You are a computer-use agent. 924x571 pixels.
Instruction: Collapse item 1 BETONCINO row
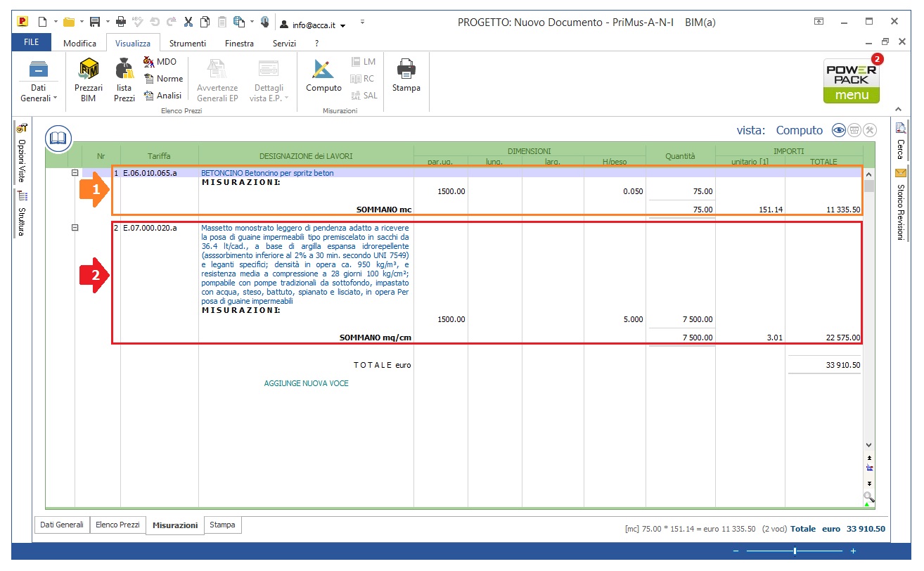pos(76,173)
